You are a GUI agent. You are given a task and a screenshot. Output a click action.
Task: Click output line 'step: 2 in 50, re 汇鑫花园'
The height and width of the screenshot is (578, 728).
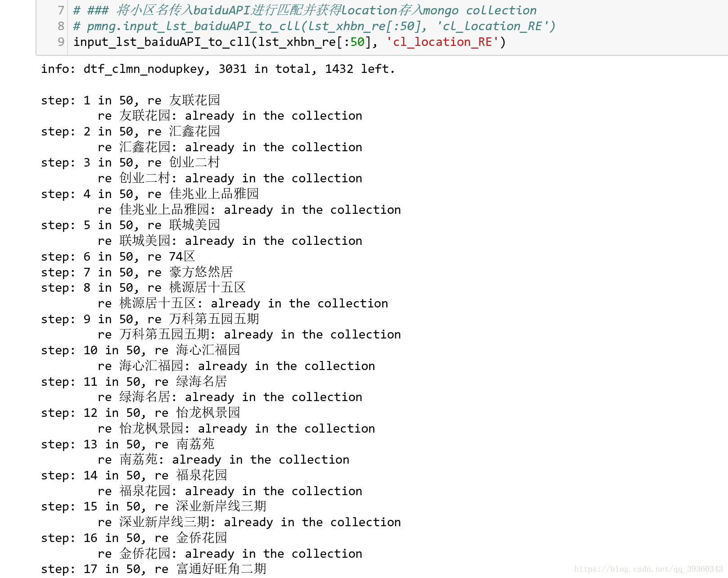pyautogui.click(x=131, y=131)
